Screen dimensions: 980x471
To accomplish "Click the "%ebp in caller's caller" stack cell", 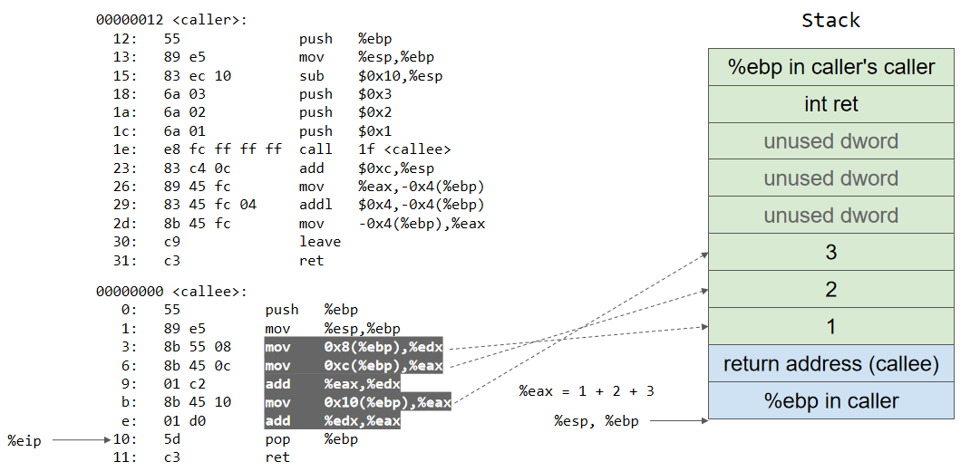I will (x=830, y=67).
